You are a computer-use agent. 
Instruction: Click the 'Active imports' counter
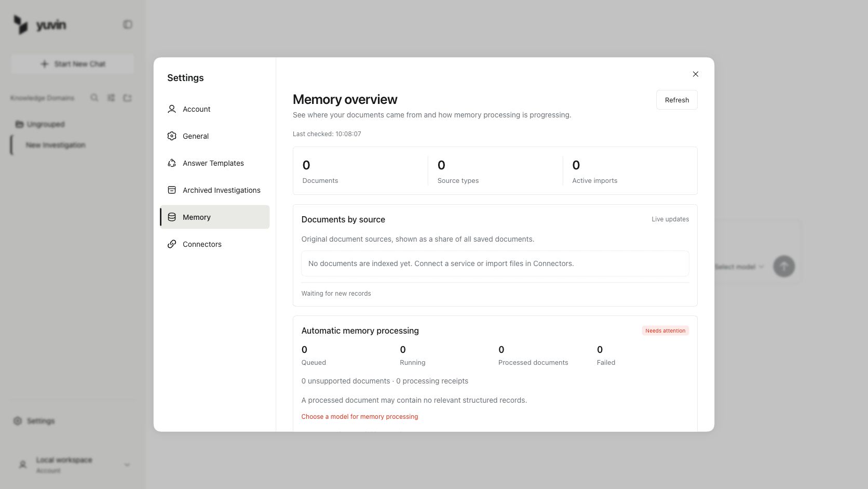pos(595,171)
